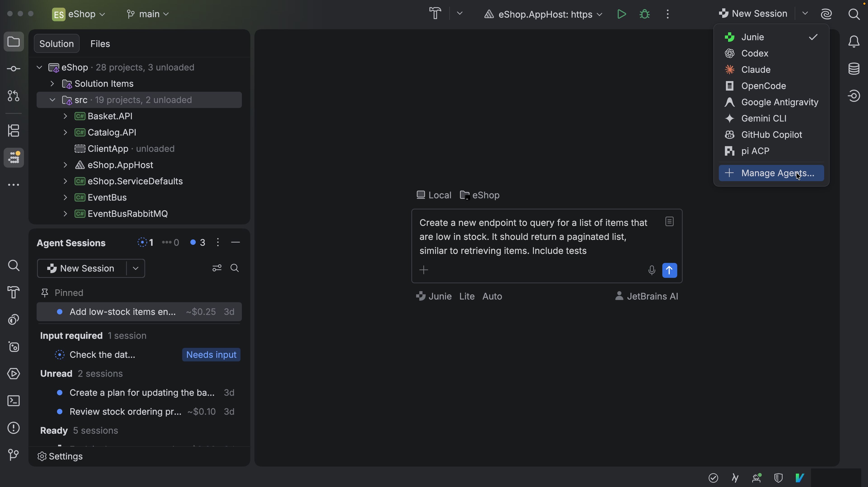Run eShop.AppHost with green play button
Image resolution: width=868 pixels, height=487 pixels.
[621, 14]
